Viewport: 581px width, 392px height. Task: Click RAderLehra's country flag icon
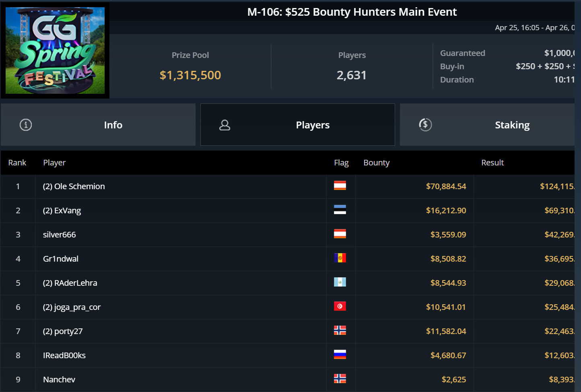pos(340,282)
